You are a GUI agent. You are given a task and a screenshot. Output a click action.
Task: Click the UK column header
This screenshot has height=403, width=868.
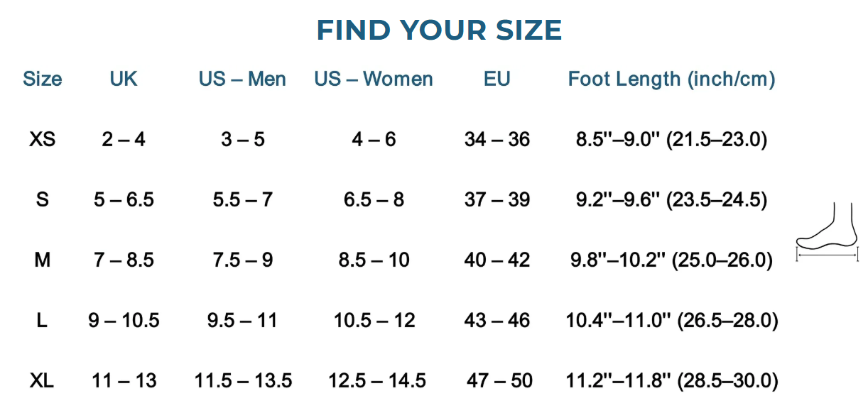tap(124, 79)
